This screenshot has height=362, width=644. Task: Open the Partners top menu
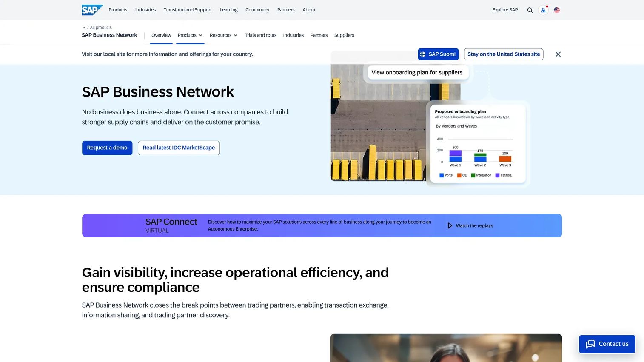286,10
